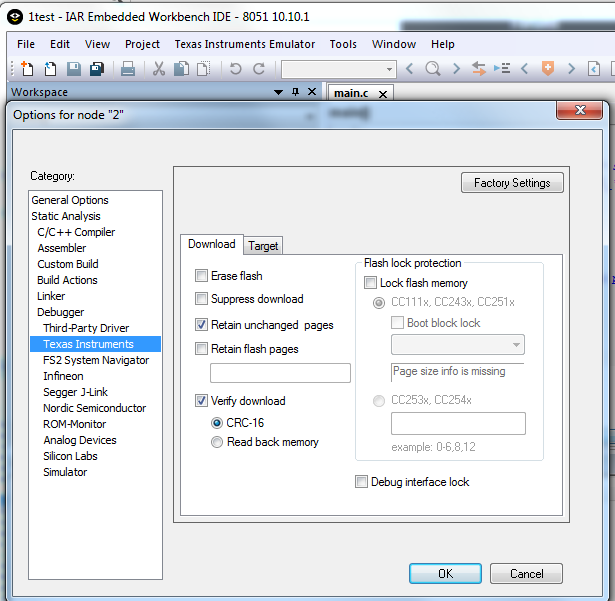The image size is (615, 601).
Task: Select CC111x, CC243x, CC251x radio button
Action: pos(379,303)
